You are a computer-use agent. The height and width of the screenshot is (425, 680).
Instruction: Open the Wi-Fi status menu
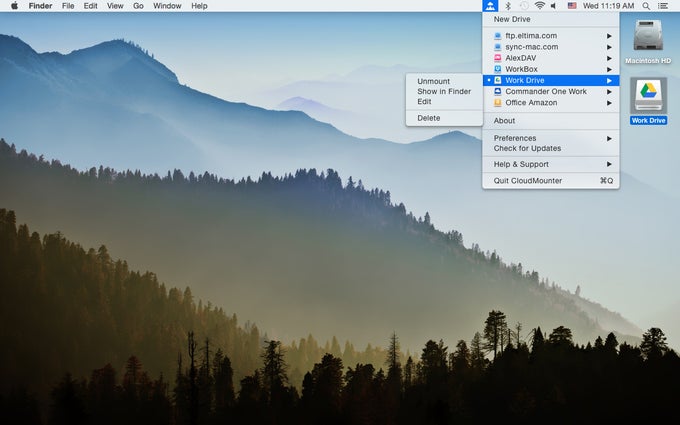tap(540, 6)
